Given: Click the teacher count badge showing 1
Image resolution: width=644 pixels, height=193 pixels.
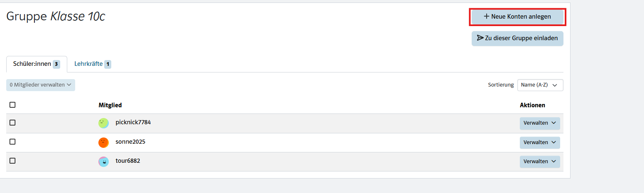Looking at the screenshot, I should [108, 64].
